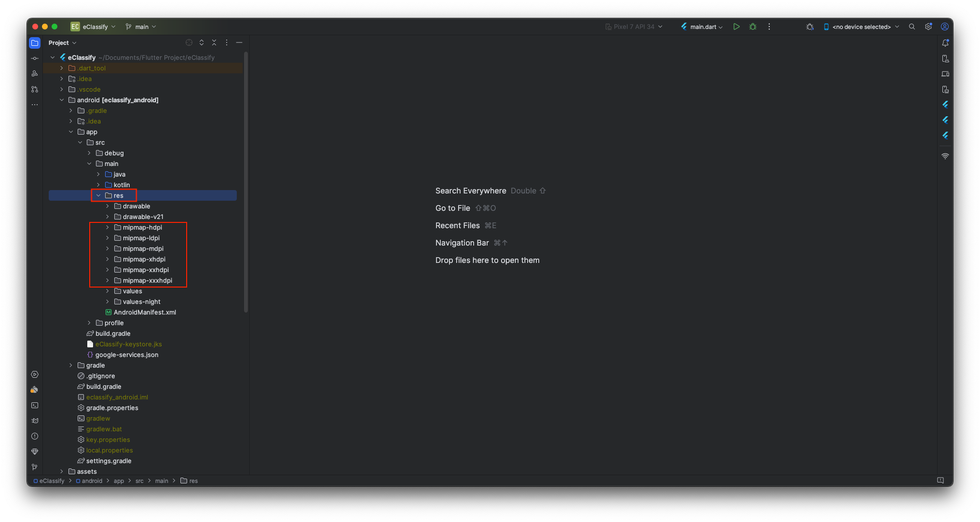This screenshot has width=980, height=522.
Task: Select AndroidManifest.xml in the tree
Action: pos(145,312)
